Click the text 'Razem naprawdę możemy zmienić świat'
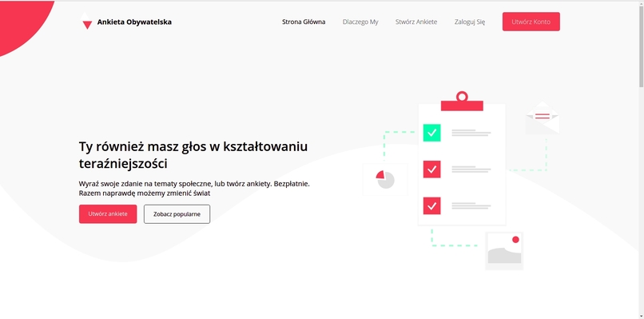Viewport: 644px width, 319px height. pyautogui.click(x=144, y=193)
